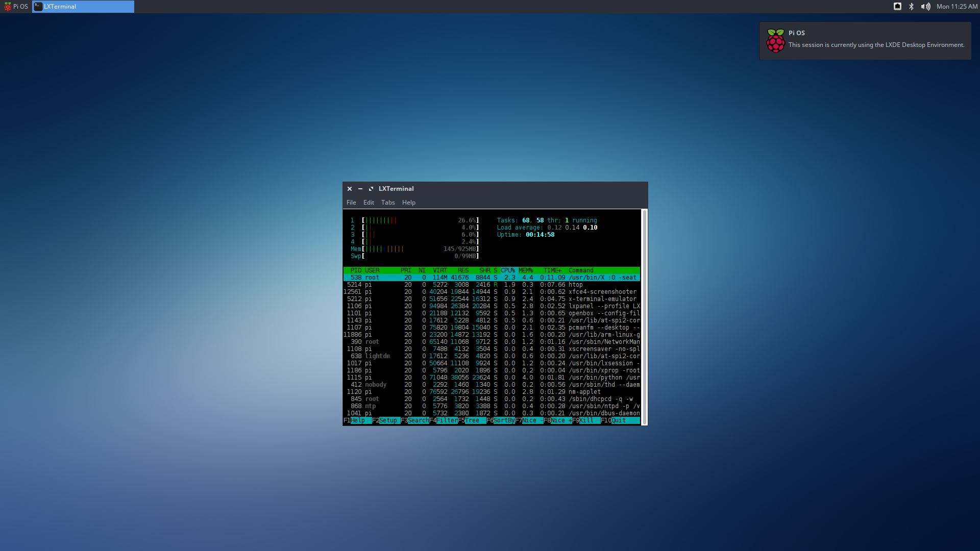Sort by the Command column header

[581, 270]
